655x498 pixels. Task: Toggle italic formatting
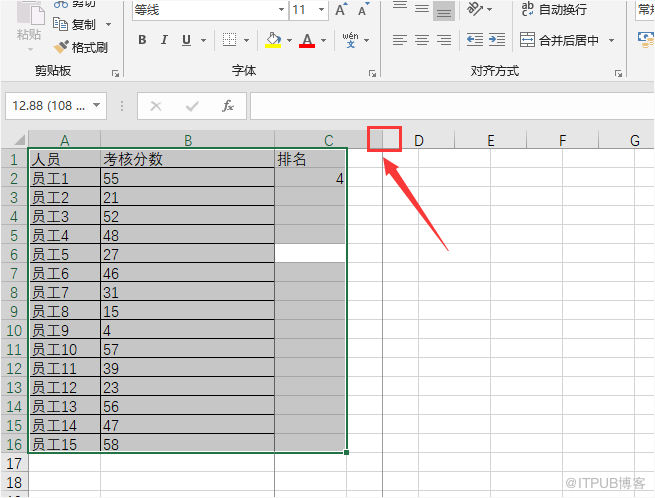[x=164, y=40]
